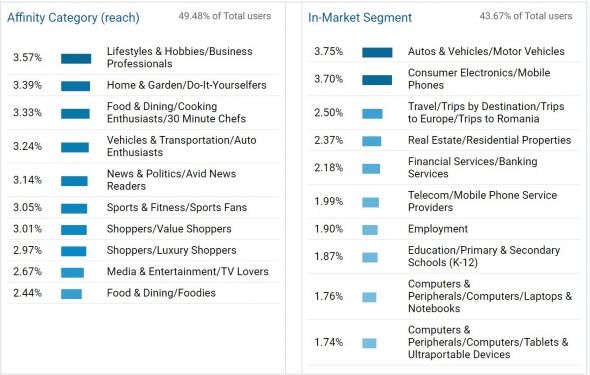590x375 pixels.
Task: Click Vehicles & Transportation/Auto Enthusiasts entry
Action: [181, 146]
